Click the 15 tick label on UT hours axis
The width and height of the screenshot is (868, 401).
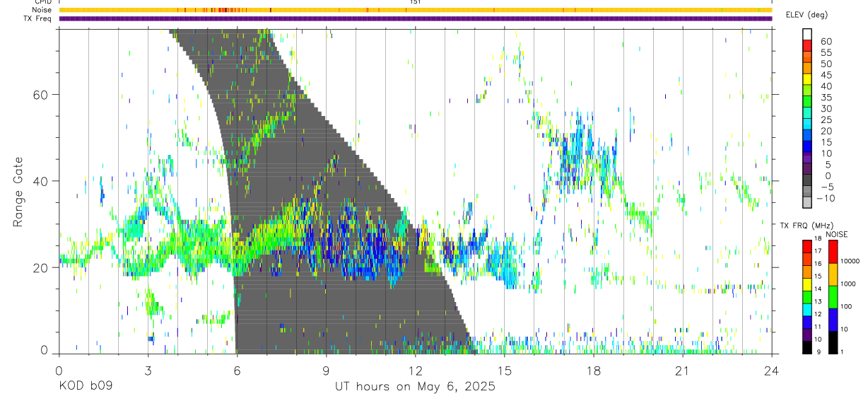(x=504, y=370)
